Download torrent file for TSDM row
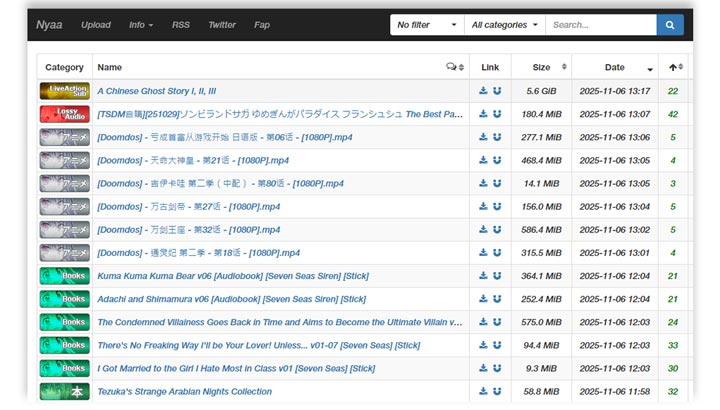Viewport: 720px width, 410px height. pos(483,113)
